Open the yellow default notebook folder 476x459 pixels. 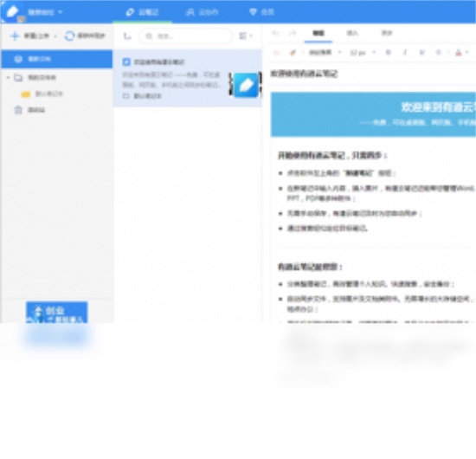coord(42,94)
